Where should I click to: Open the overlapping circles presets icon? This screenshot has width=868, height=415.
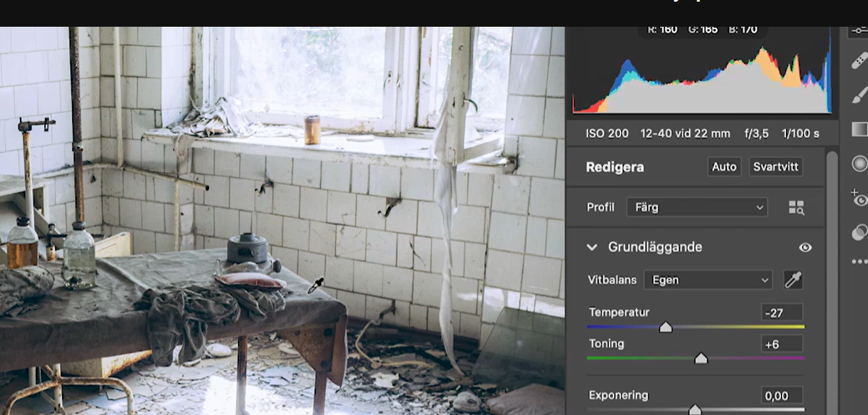pos(859,232)
